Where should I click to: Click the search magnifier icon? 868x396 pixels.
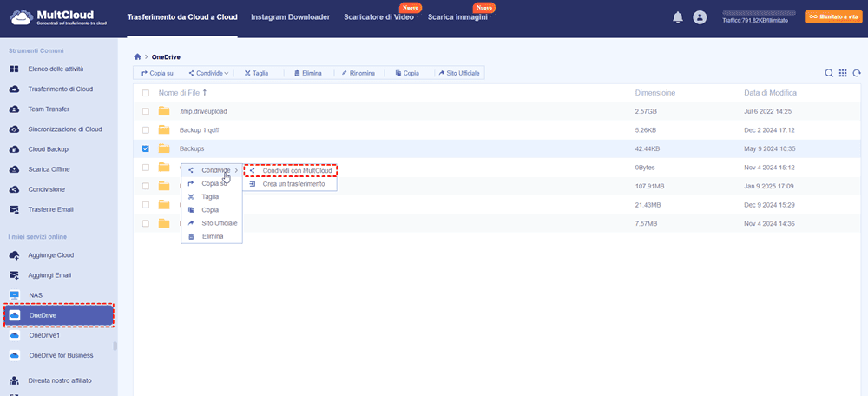(x=829, y=73)
